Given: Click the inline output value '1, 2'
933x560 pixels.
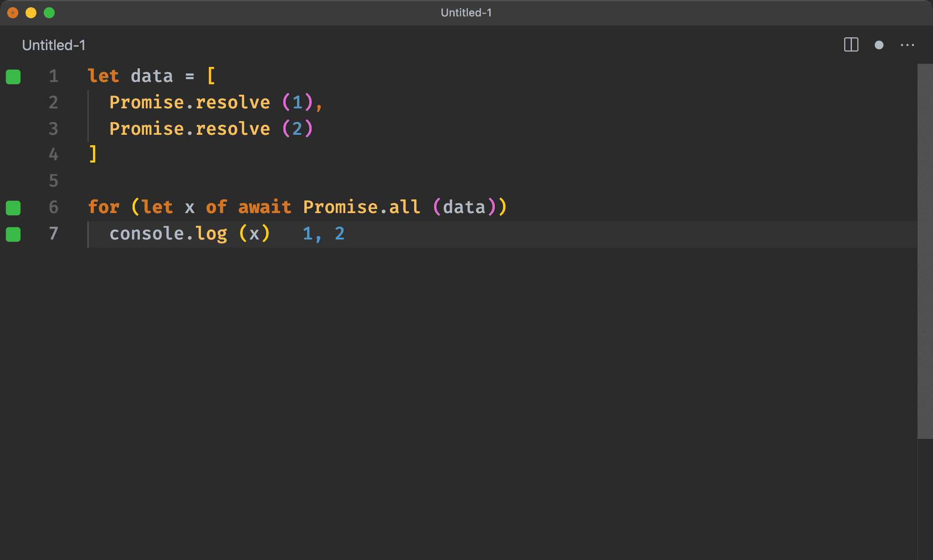Looking at the screenshot, I should (x=323, y=234).
